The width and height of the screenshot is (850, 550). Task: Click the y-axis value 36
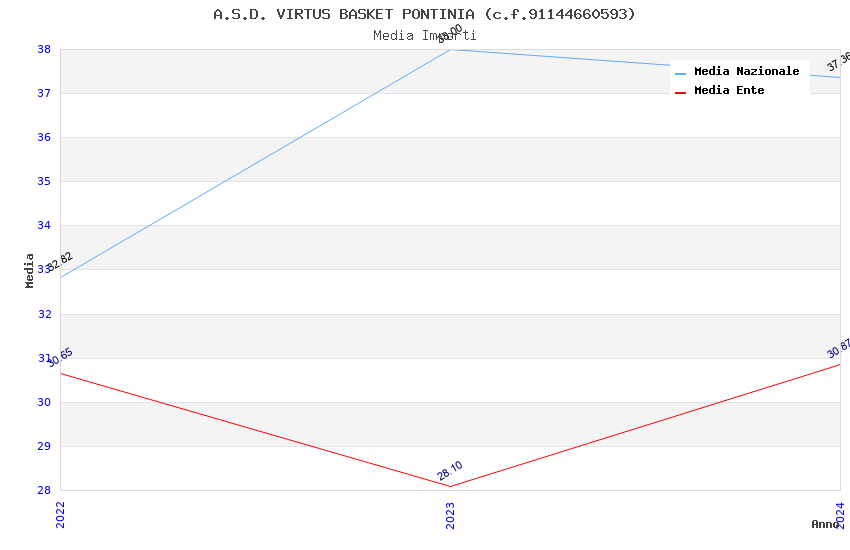click(x=44, y=137)
